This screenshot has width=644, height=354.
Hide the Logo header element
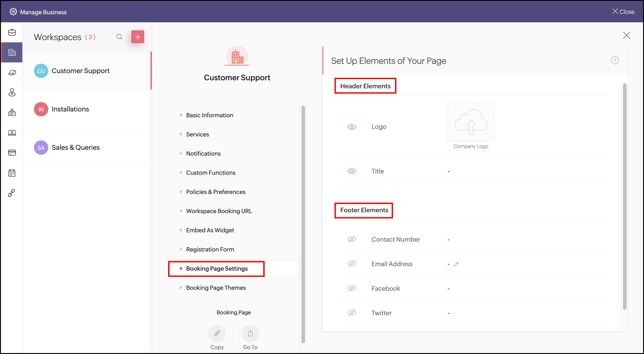click(x=351, y=127)
